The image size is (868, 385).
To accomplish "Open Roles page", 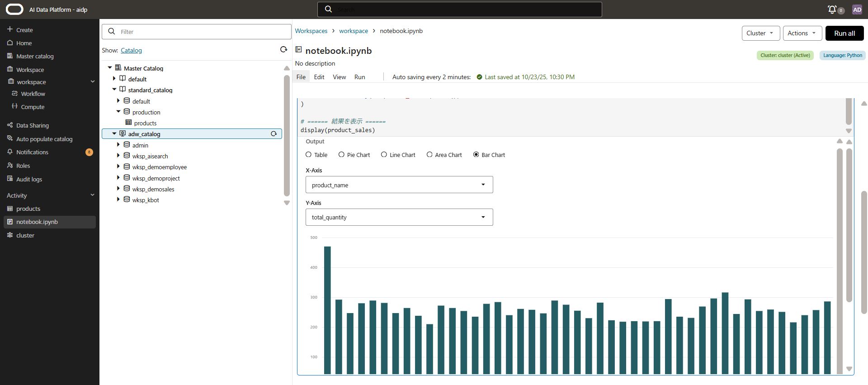I will click(23, 166).
